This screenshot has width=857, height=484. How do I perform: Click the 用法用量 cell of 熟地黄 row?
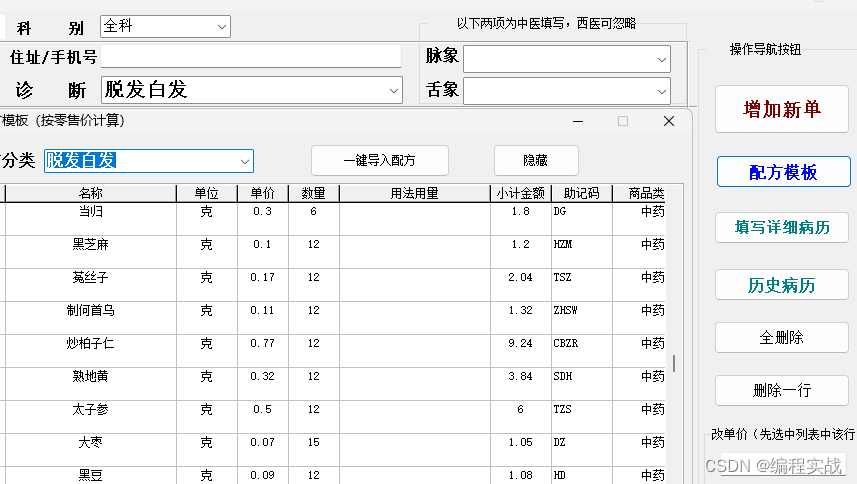pyautogui.click(x=414, y=384)
